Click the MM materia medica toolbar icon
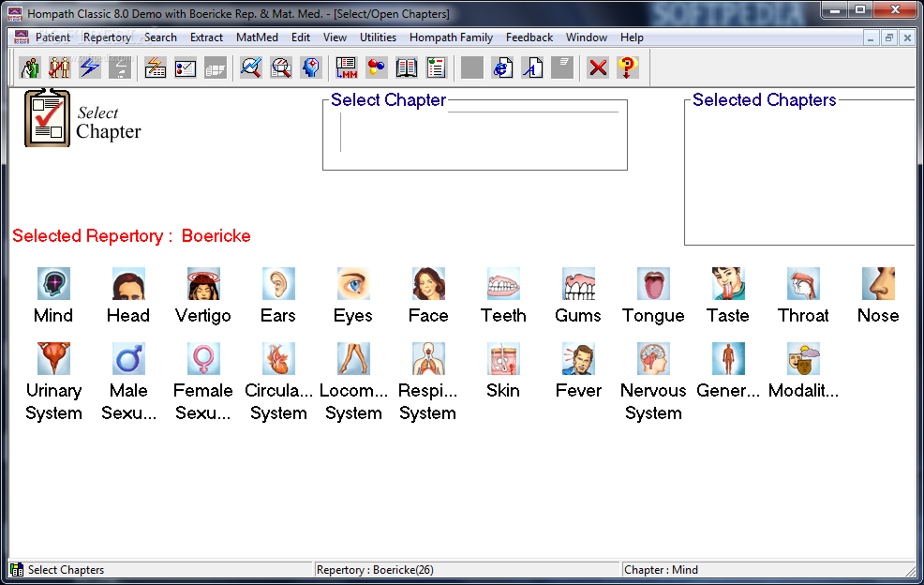 tap(347, 67)
